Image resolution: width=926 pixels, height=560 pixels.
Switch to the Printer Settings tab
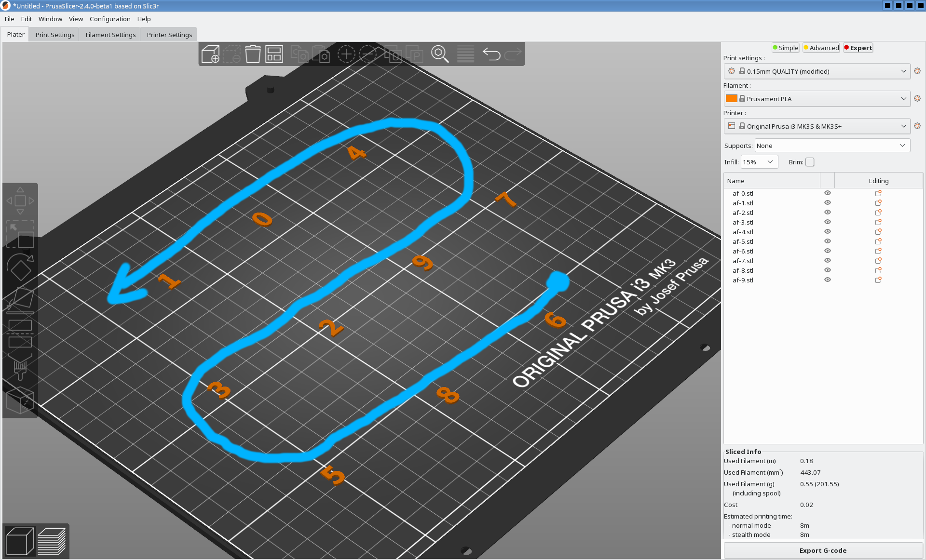click(x=169, y=35)
